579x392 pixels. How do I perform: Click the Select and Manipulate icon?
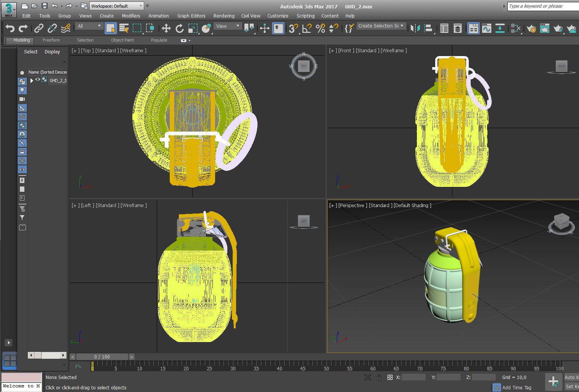(x=264, y=28)
